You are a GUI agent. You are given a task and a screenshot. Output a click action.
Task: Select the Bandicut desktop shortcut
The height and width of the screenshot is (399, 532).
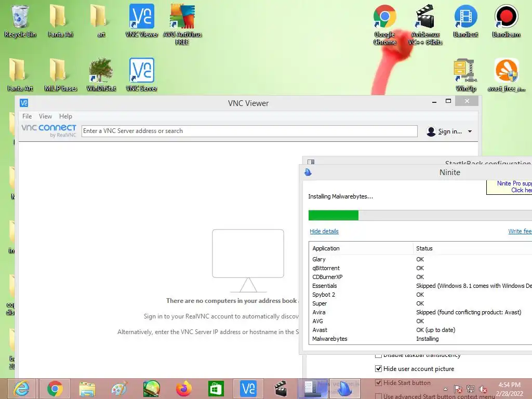pyautogui.click(x=465, y=21)
